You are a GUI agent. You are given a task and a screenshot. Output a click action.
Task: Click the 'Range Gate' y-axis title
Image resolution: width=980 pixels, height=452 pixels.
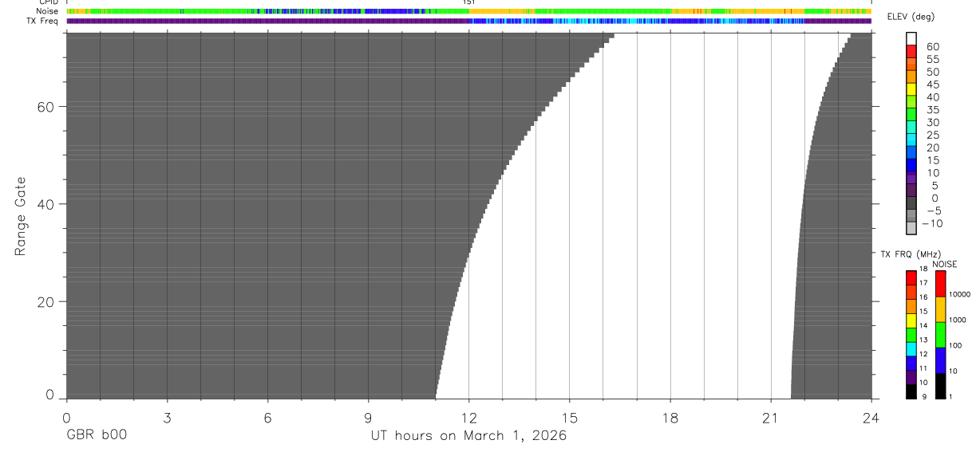click(x=20, y=216)
